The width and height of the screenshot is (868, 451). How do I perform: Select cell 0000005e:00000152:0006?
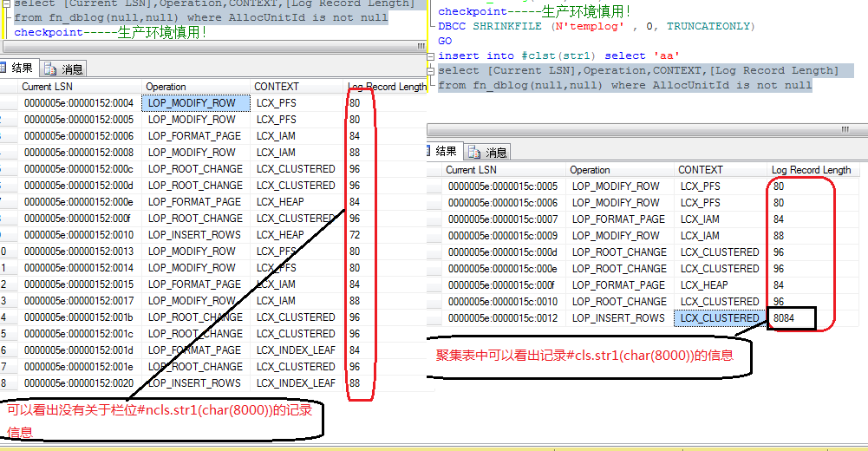coord(79,136)
